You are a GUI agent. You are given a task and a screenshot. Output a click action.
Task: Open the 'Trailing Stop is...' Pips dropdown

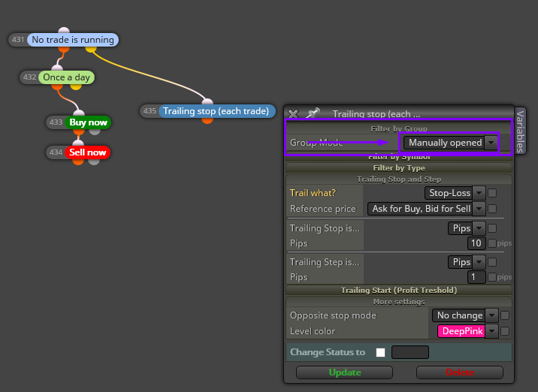coord(467,228)
